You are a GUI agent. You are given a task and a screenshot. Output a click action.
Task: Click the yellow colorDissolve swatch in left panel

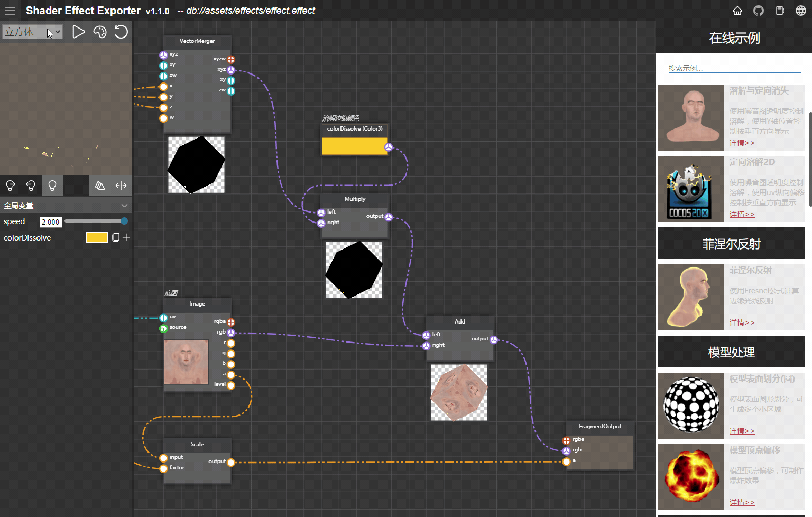pos(97,238)
